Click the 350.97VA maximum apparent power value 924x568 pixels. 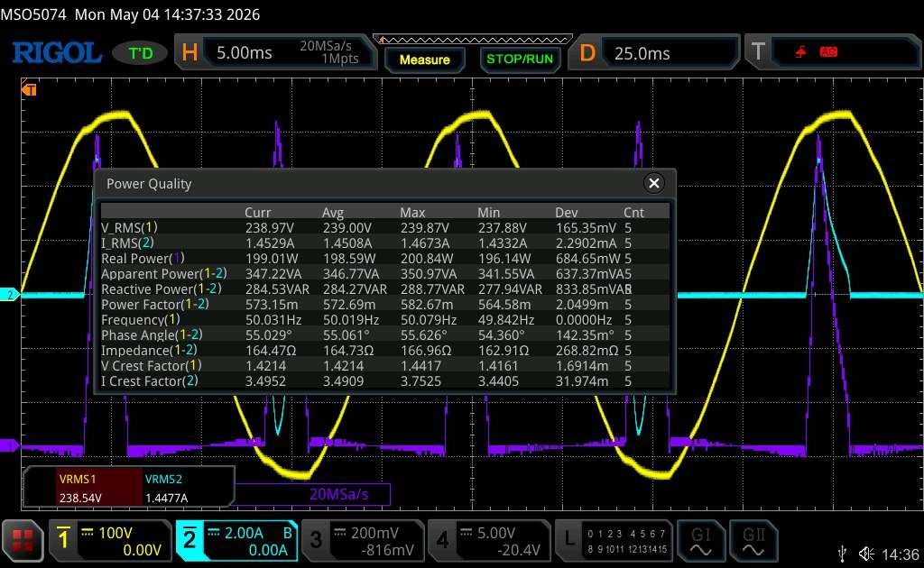tap(430, 273)
